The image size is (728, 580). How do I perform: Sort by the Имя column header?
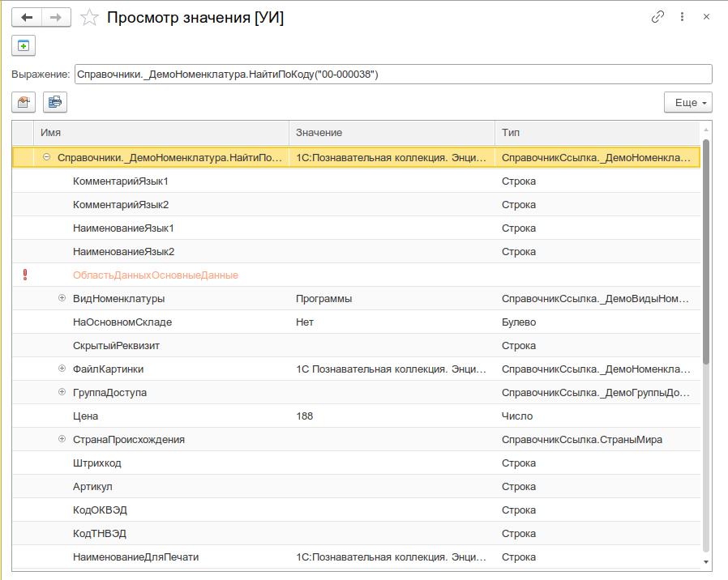[x=161, y=133]
